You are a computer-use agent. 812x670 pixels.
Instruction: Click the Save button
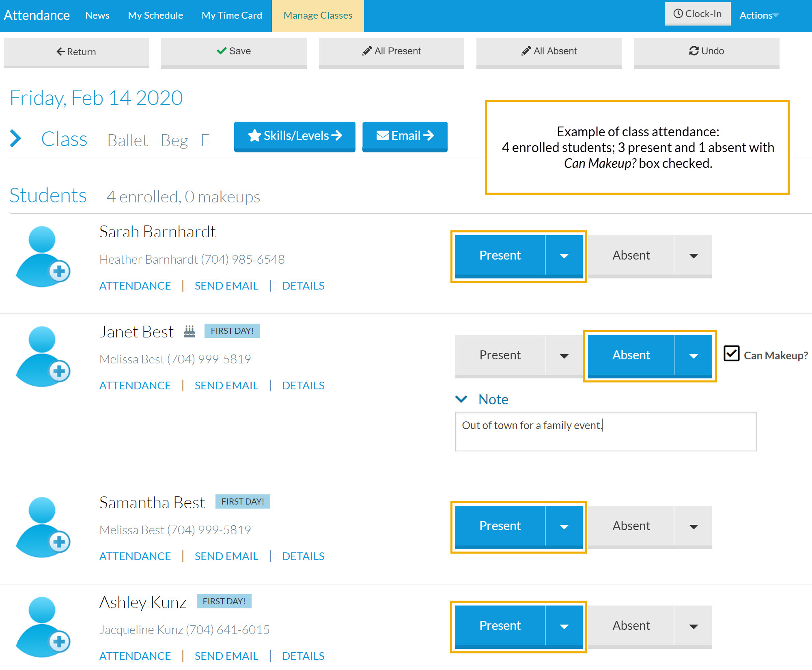tap(234, 51)
